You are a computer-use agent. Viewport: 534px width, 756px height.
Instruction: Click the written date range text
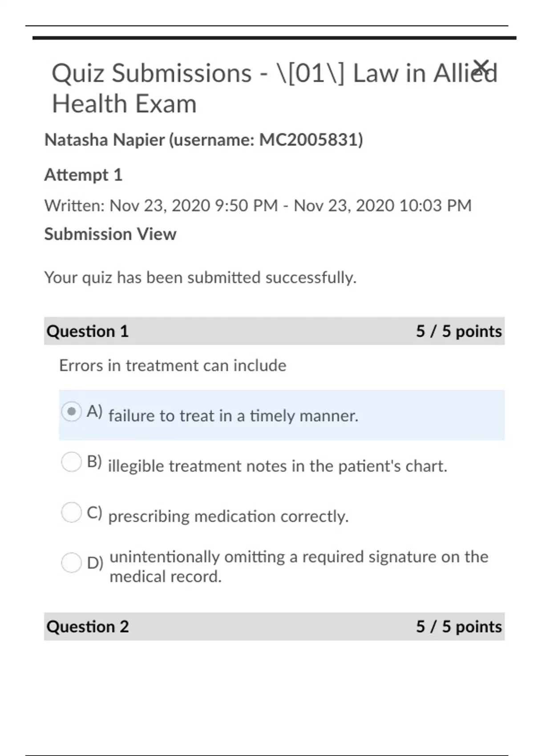(x=258, y=205)
